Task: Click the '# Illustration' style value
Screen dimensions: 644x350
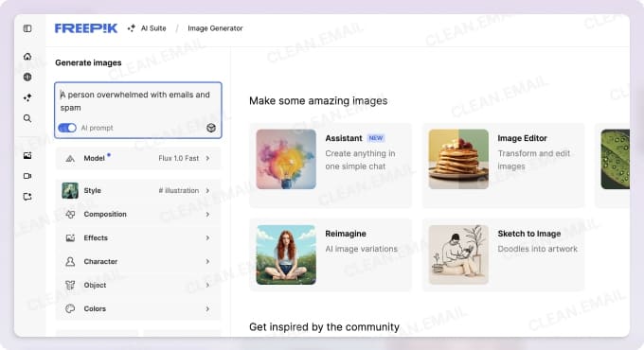Action: (x=179, y=191)
